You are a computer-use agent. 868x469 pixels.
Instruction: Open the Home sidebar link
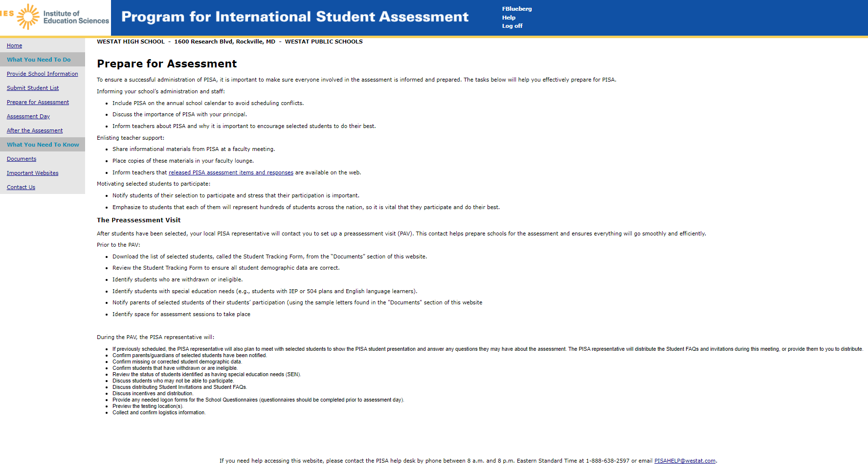tap(15, 45)
